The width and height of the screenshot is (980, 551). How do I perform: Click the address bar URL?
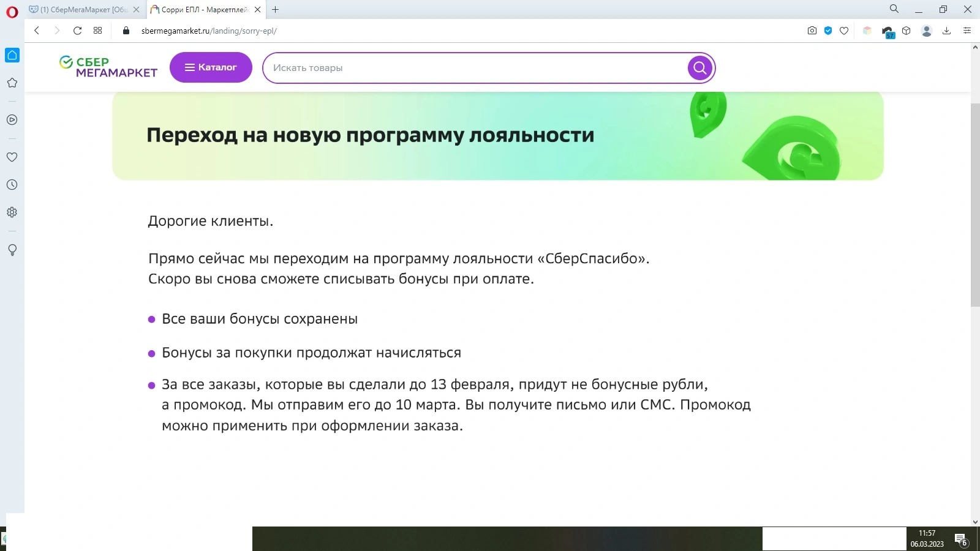coord(209,31)
